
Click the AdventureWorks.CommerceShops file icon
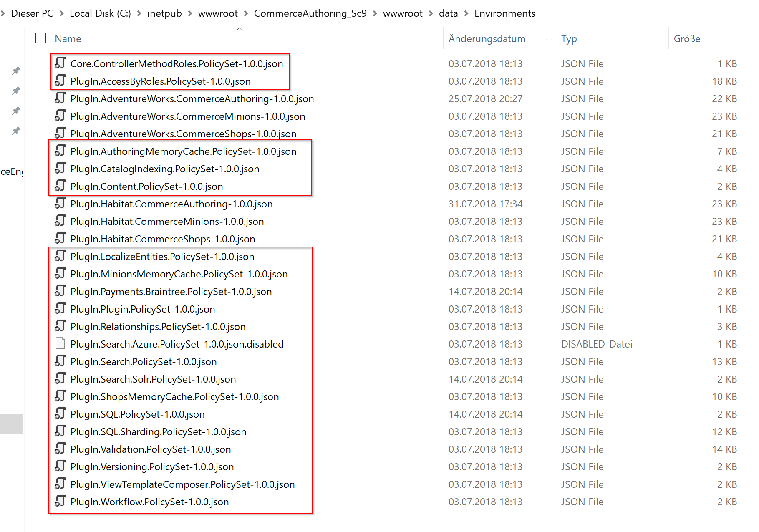click(x=61, y=133)
